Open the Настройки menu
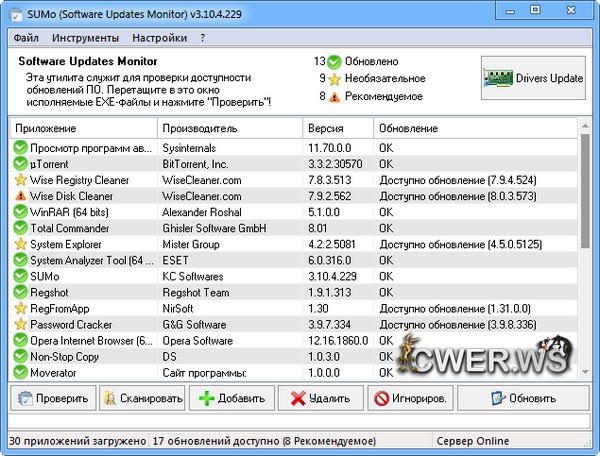Screen dimensions: 600x456 (x=159, y=38)
